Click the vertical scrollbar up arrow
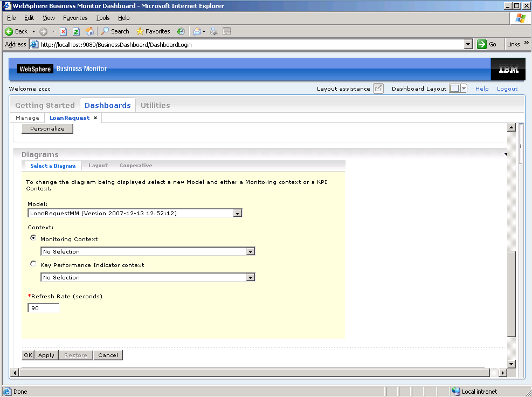 click(512, 127)
